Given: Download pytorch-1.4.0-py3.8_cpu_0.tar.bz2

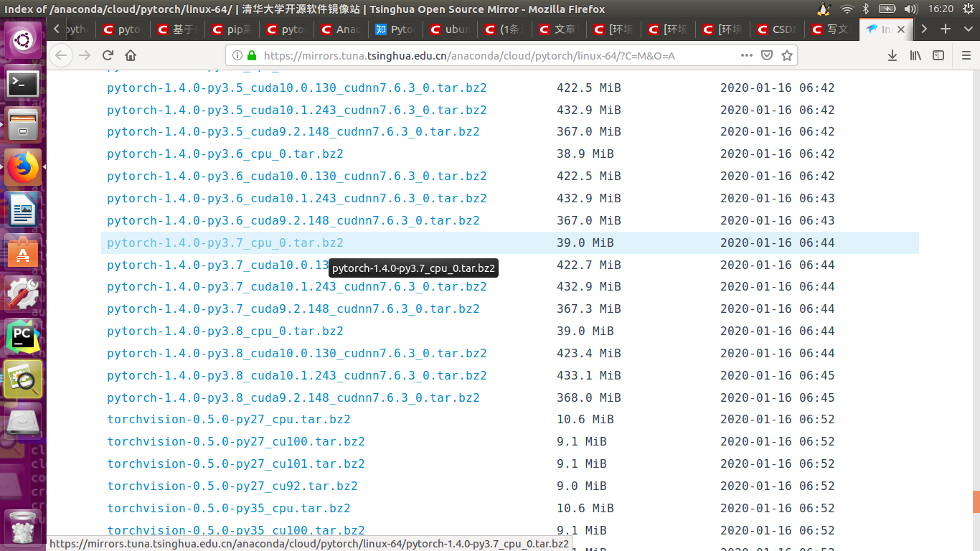Looking at the screenshot, I should click(x=225, y=331).
